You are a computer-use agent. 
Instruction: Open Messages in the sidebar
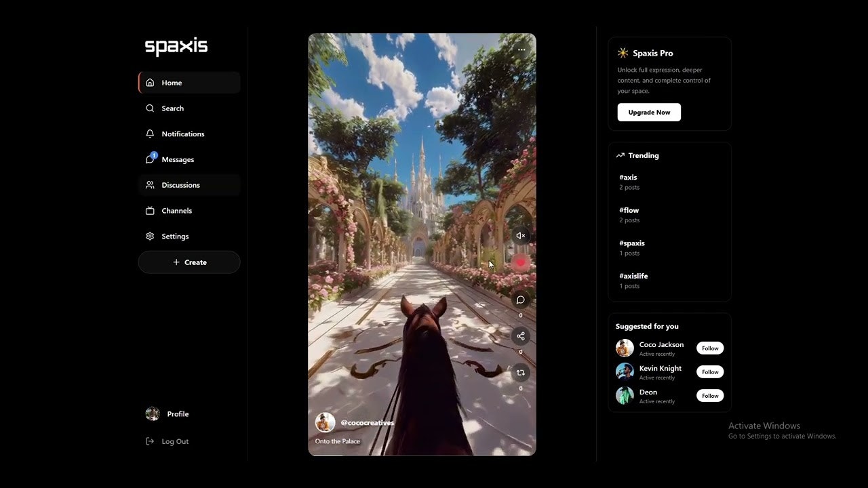pyautogui.click(x=189, y=159)
